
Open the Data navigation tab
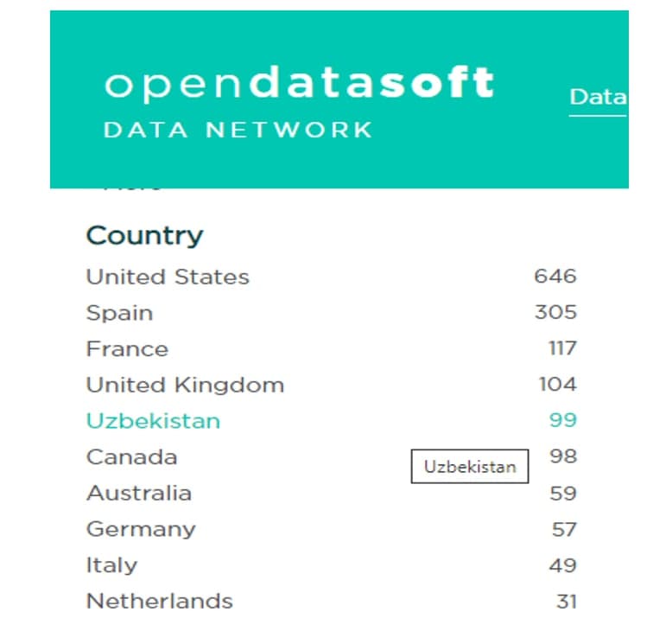[598, 98]
